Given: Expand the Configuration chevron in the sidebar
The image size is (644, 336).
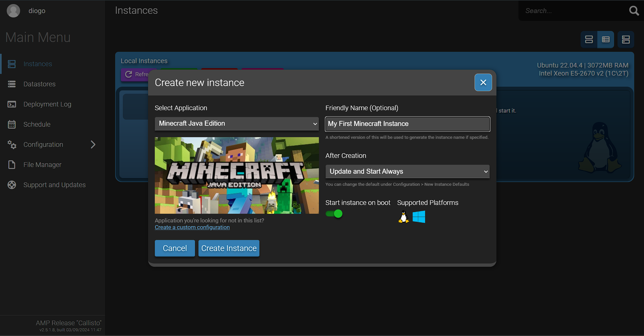Looking at the screenshot, I should [x=93, y=144].
